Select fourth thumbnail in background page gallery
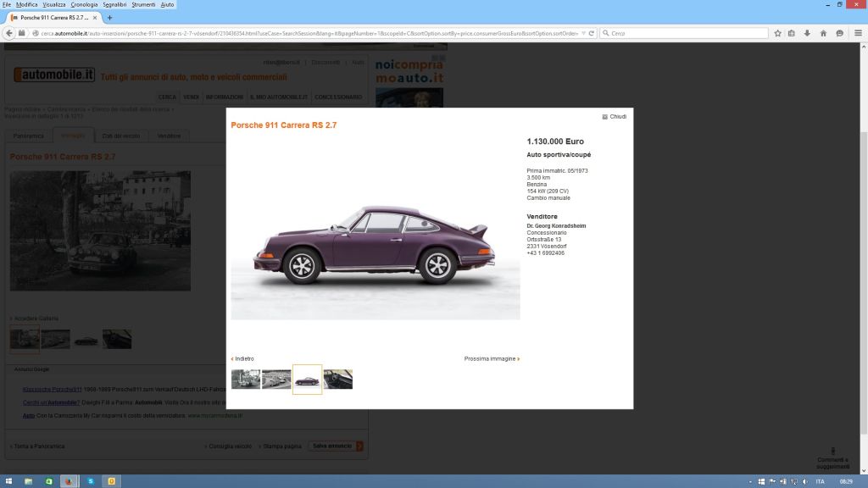Image resolution: width=868 pixels, height=488 pixels. tap(117, 339)
